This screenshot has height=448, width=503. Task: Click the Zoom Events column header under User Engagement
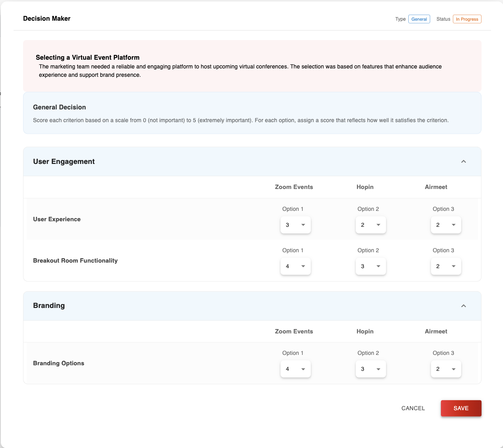click(294, 187)
